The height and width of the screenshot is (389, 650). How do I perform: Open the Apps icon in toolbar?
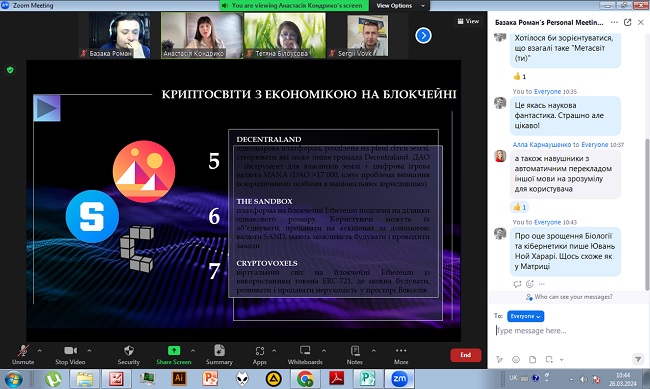click(260, 351)
